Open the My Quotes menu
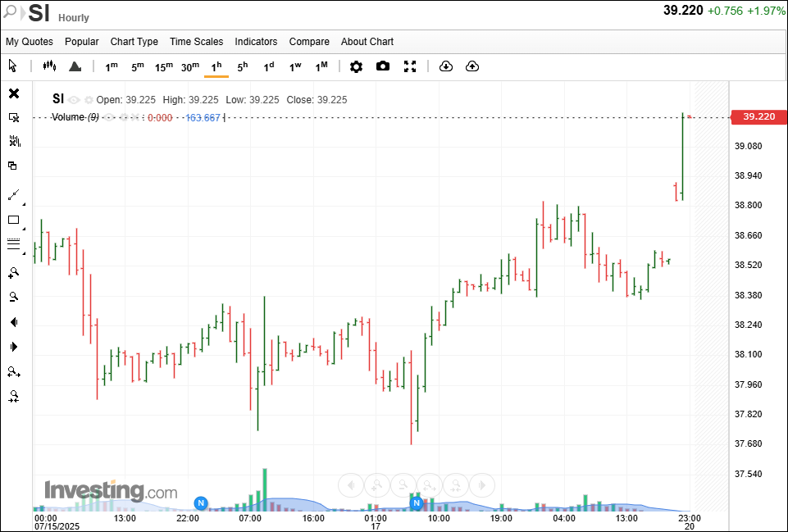788x532 pixels. point(30,42)
